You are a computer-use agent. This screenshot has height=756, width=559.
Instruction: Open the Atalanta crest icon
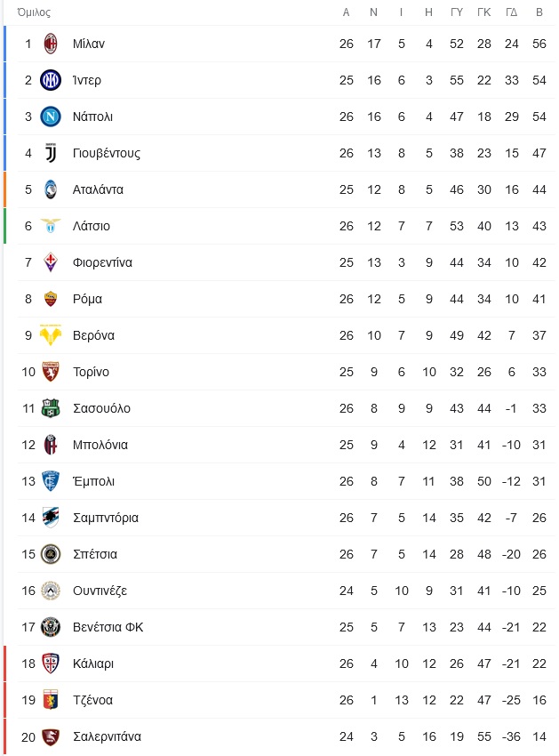pyautogui.click(x=51, y=189)
